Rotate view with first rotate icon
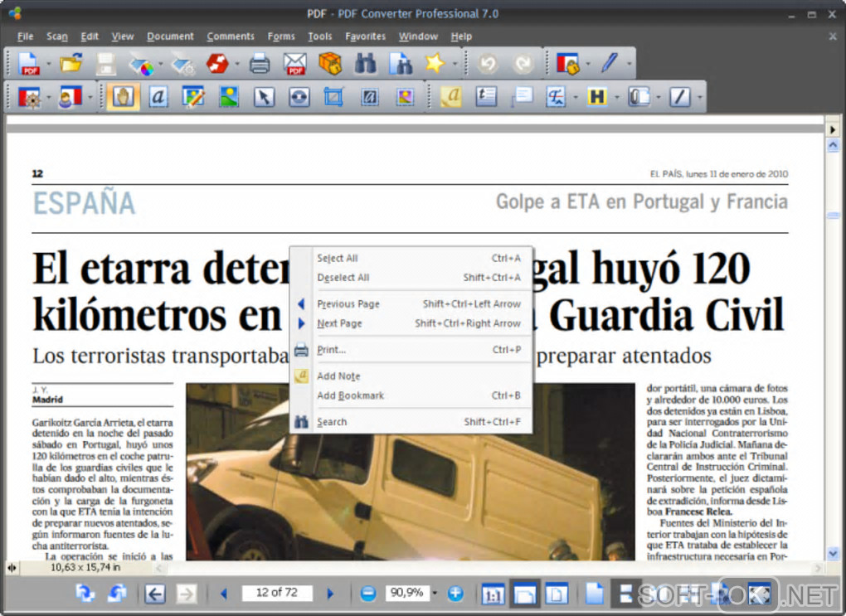The width and height of the screenshot is (846, 616). (x=84, y=594)
